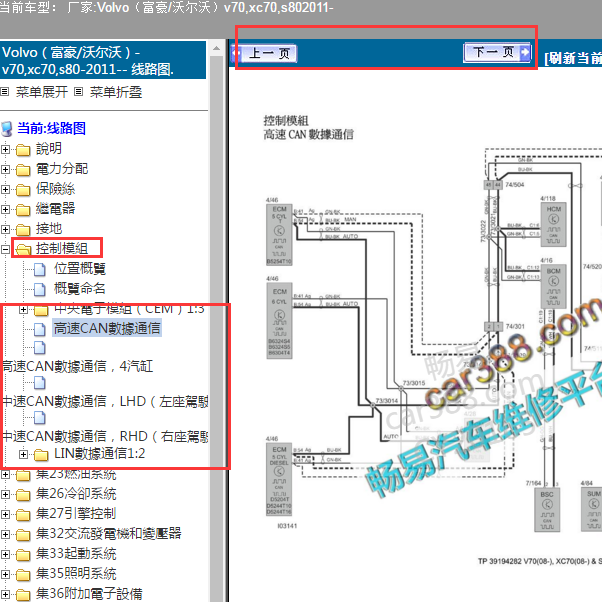Click folder icon of 接地

point(23,230)
